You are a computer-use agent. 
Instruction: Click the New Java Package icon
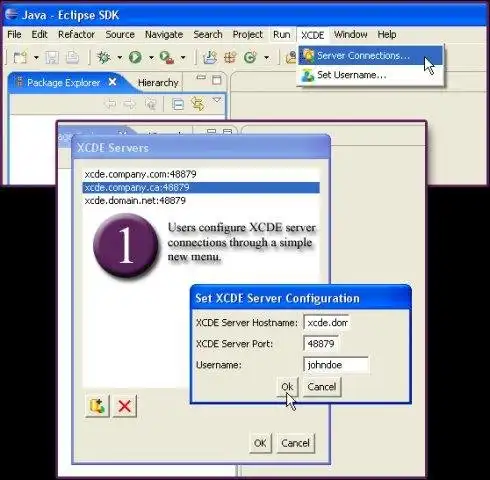point(230,58)
